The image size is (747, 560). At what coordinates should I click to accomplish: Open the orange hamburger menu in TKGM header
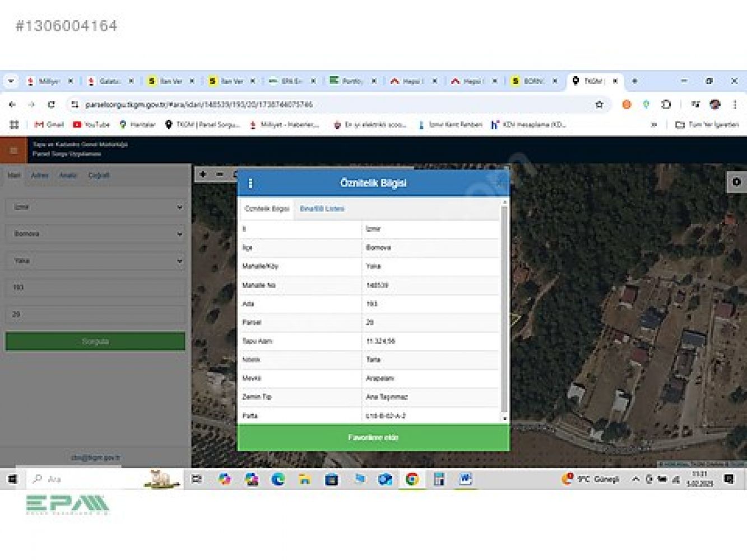(13, 150)
